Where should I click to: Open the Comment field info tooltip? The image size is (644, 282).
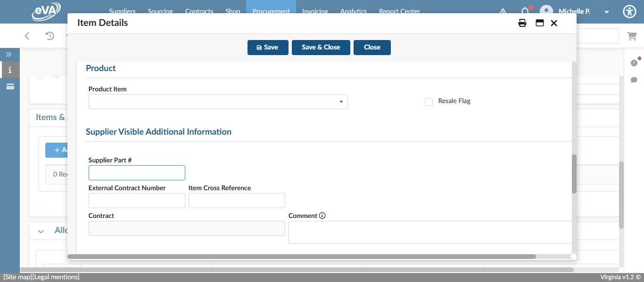pos(322,216)
